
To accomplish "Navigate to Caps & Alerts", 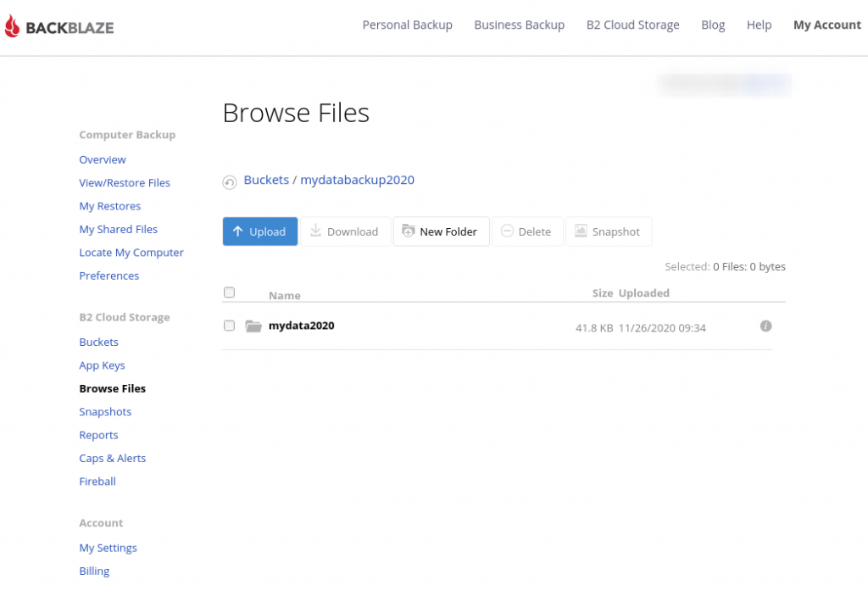I will pyautogui.click(x=112, y=458).
